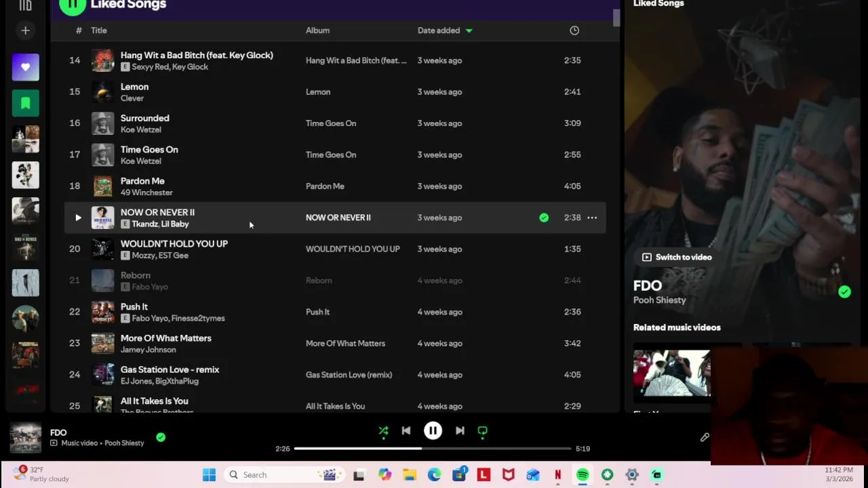This screenshot has height=488, width=868.
Task: Click Lemon album art thumbnail
Action: pyautogui.click(x=103, y=91)
